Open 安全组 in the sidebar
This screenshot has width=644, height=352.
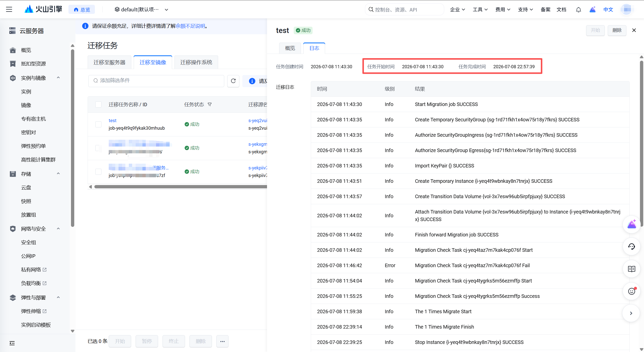click(28, 242)
